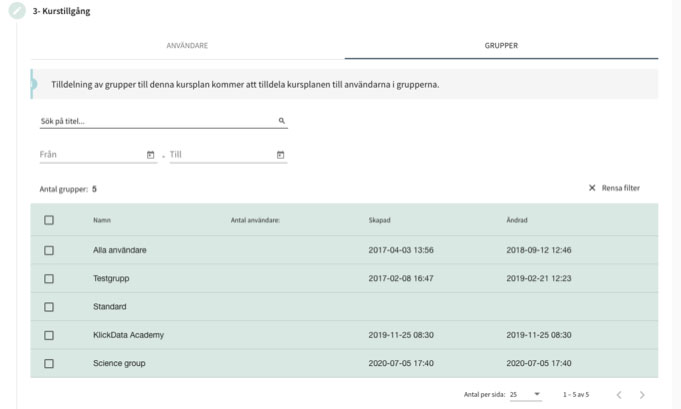Check the Testgrupp group checkbox
This screenshot has width=681, height=409.
[49, 279]
